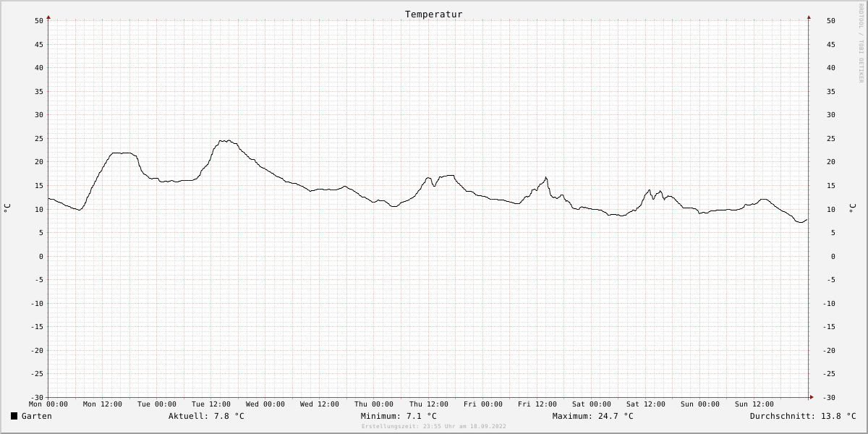Select the "45" label on right axis
Viewport: 868px width, 434px height.
coord(831,45)
